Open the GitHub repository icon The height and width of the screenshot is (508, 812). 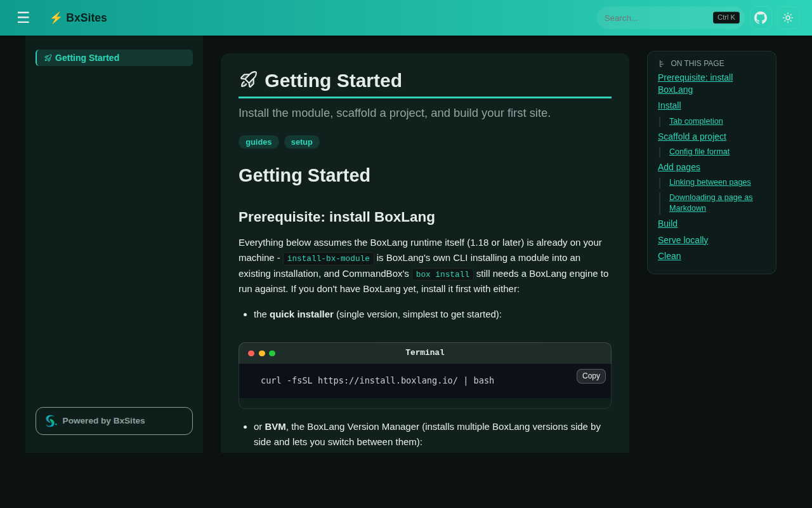pyautogui.click(x=761, y=18)
